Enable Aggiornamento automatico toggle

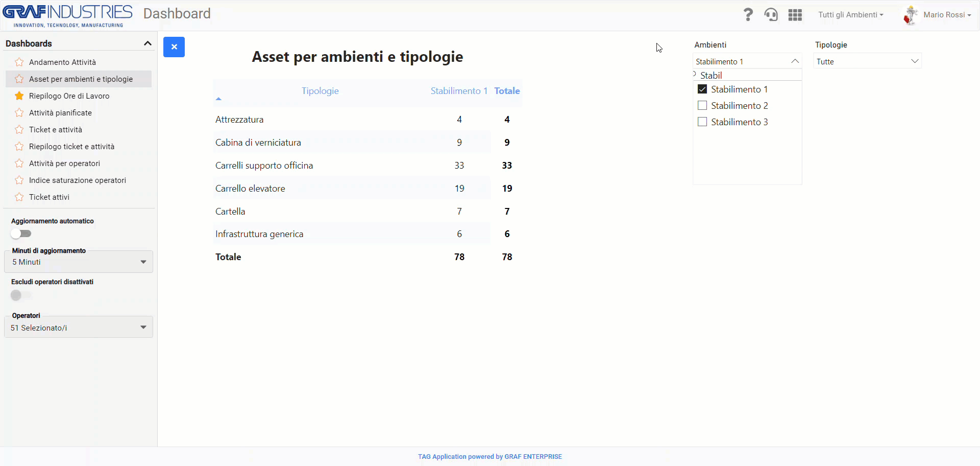pyautogui.click(x=21, y=234)
